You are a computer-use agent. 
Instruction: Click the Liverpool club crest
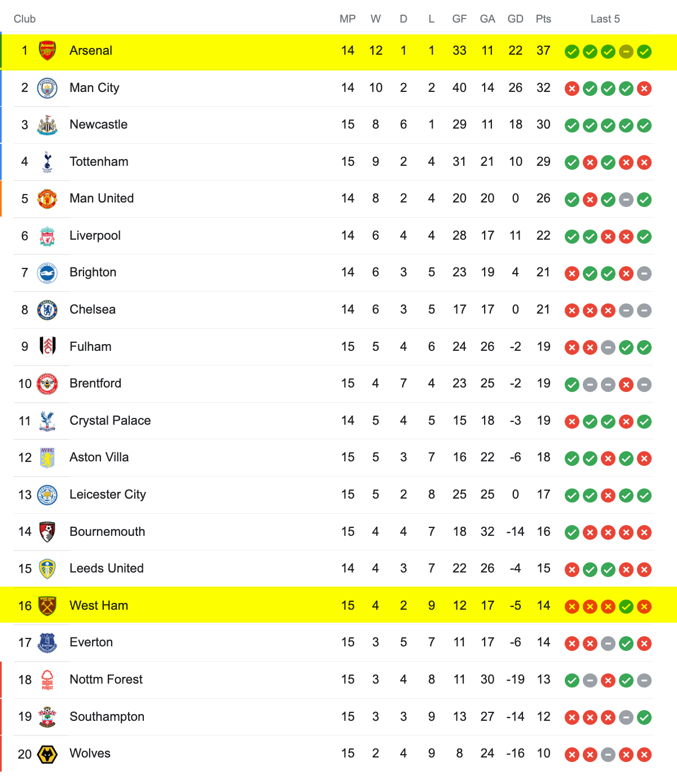click(x=47, y=236)
